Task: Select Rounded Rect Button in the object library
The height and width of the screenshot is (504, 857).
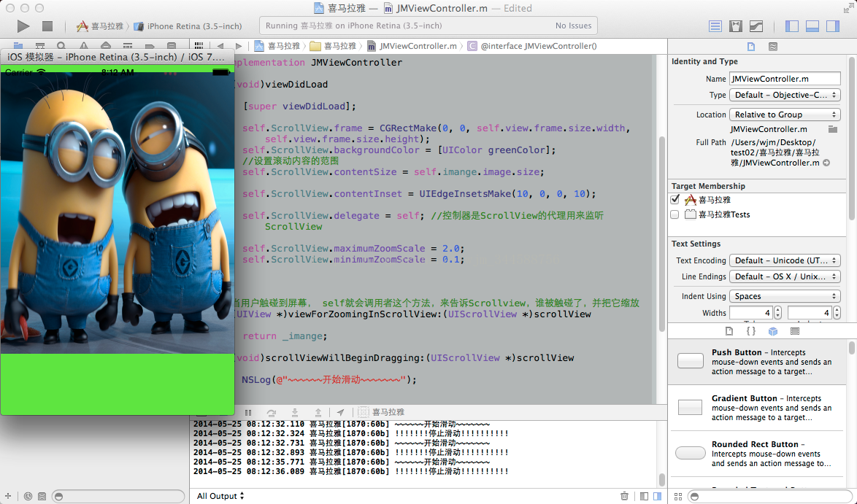Action: click(x=758, y=454)
